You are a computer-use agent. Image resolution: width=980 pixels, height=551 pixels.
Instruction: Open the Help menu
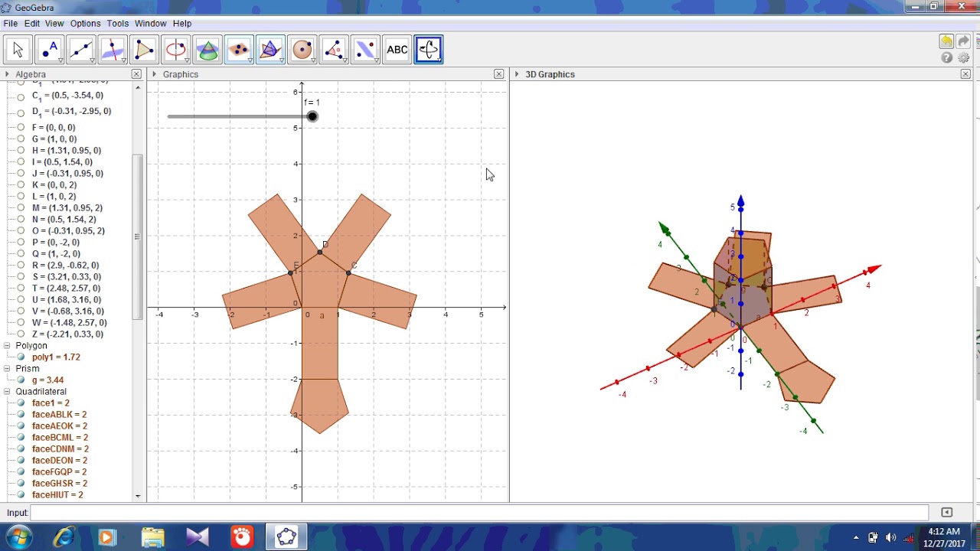coord(182,24)
